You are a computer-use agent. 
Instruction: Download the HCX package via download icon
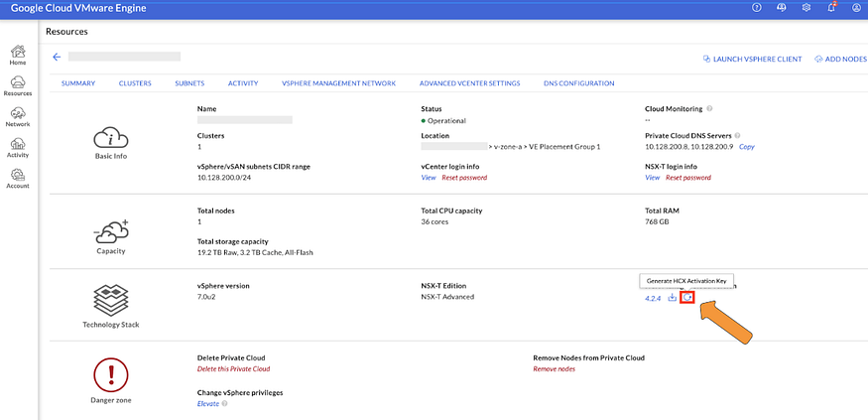(672, 298)
